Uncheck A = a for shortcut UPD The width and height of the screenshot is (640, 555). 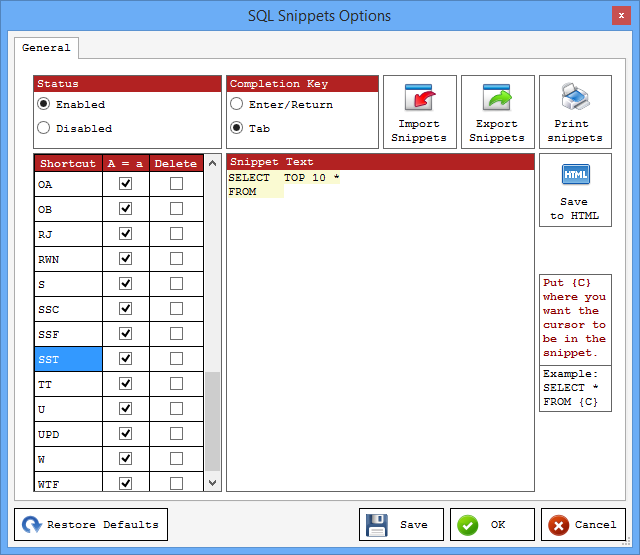[x=125, y=433]
